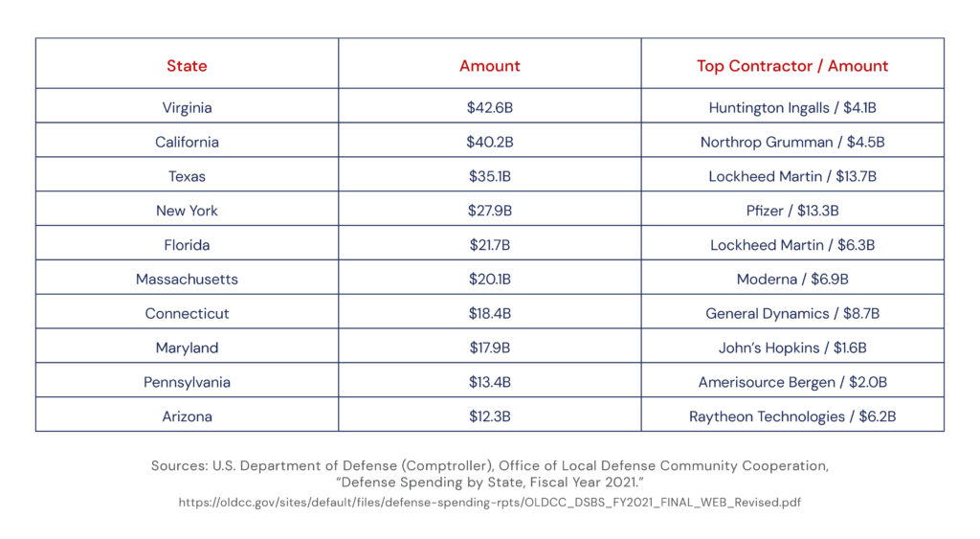This screenshot has width=980, height=539.
Task: Click the Arizona state cell
Action: pyautogui.click(x=187, y=416)
